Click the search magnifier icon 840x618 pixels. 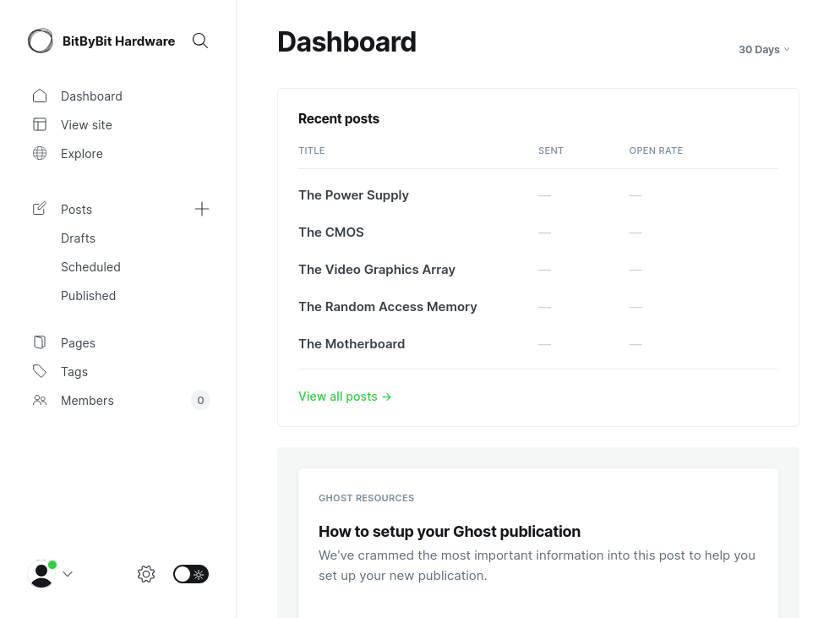pos(200,41)
